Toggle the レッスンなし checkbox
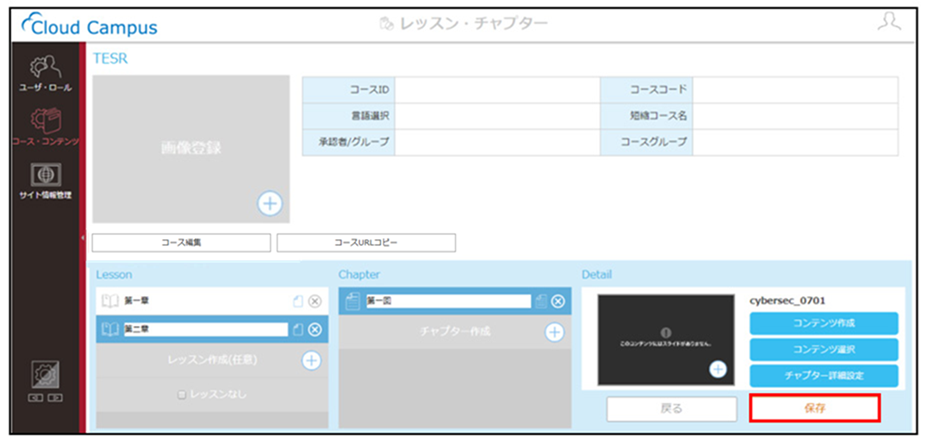 coord(182,395)
